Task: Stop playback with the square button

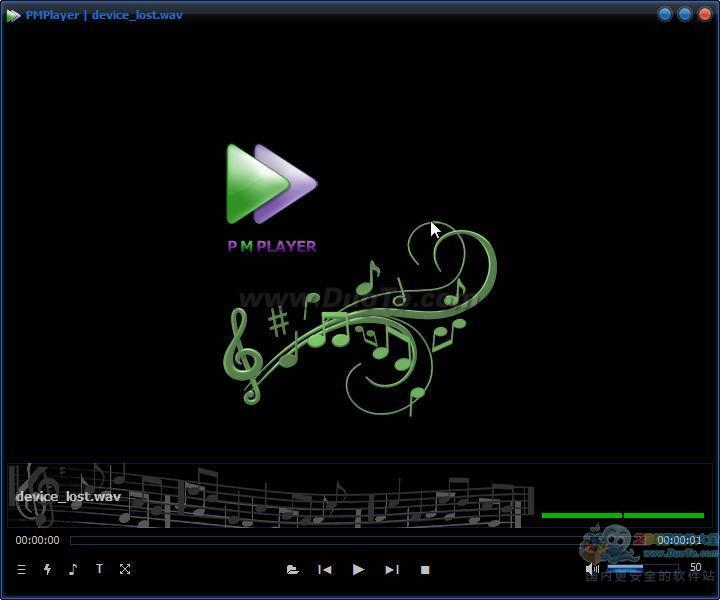Action: 425,569
